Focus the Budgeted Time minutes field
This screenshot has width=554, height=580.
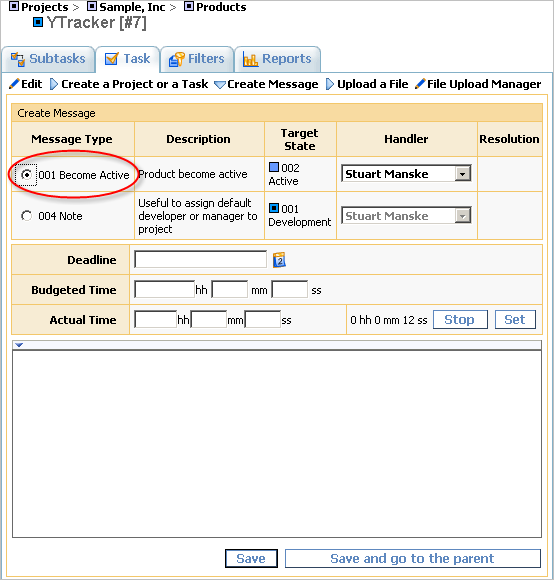230,289
